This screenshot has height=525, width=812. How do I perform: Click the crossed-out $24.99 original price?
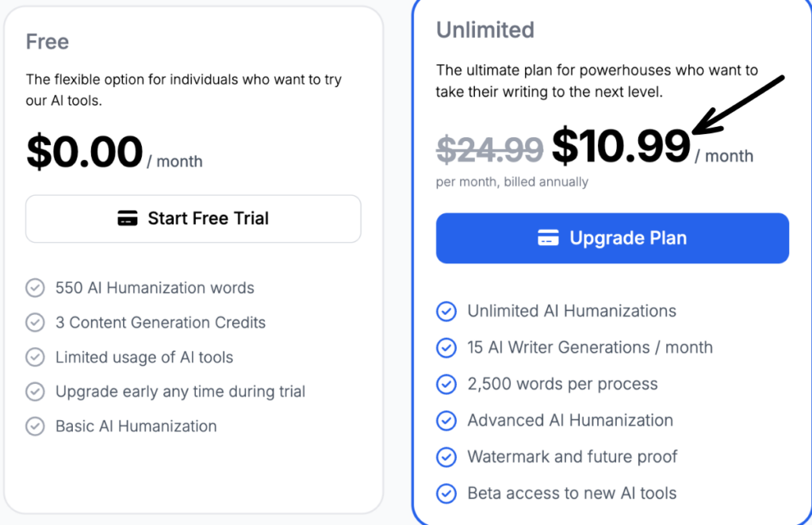[x=491, y=150]
